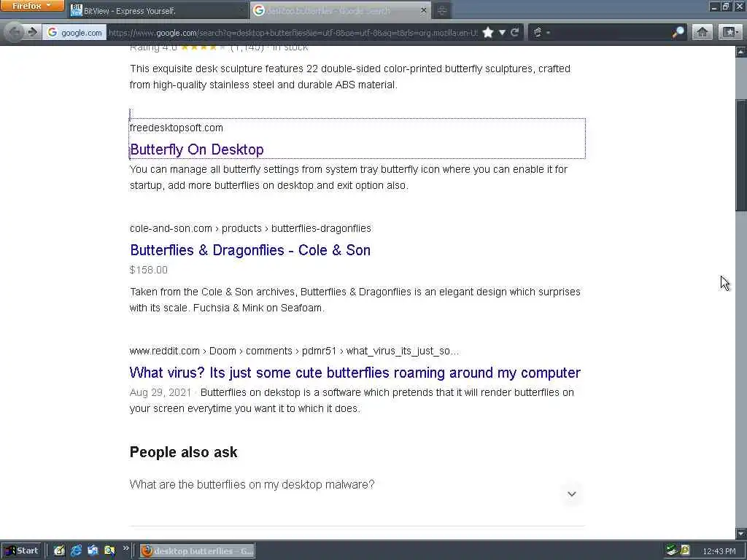Viewport: 747px width, 560px height.
Task: Open a new tab with the plus button
Action: point(441,10)
